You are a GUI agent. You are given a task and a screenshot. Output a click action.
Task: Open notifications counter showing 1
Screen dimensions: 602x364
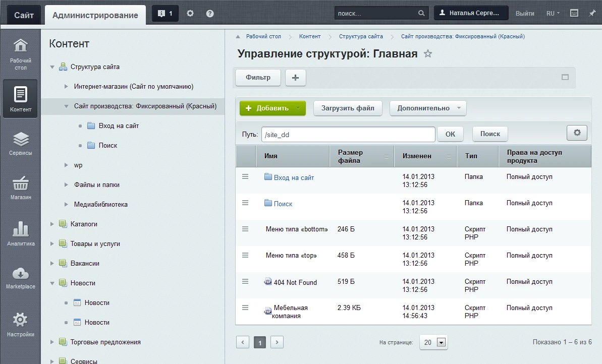point(165,14)
